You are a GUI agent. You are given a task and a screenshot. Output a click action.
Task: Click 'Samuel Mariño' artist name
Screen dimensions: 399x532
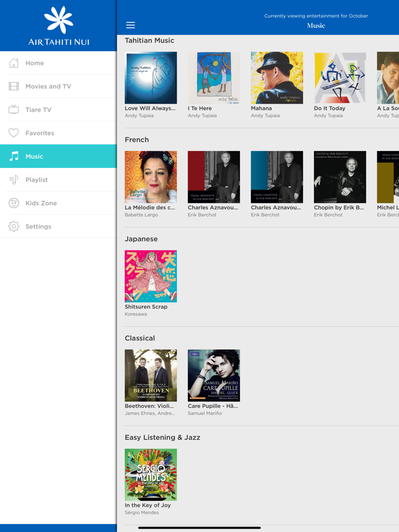[x=205, y=414]
